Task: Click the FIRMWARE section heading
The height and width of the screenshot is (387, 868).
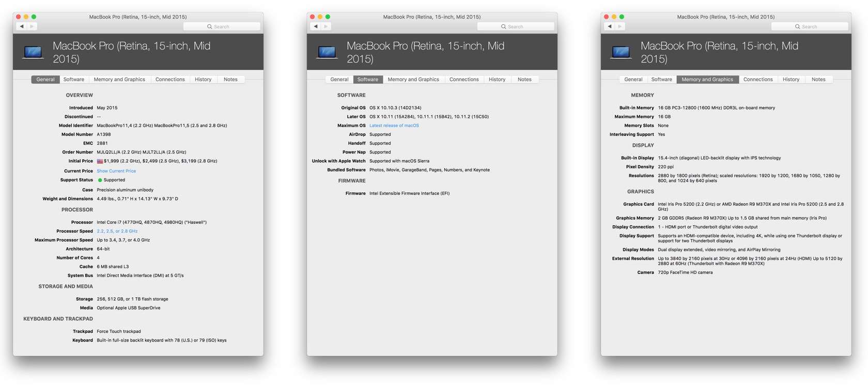Action: point(352,181)
